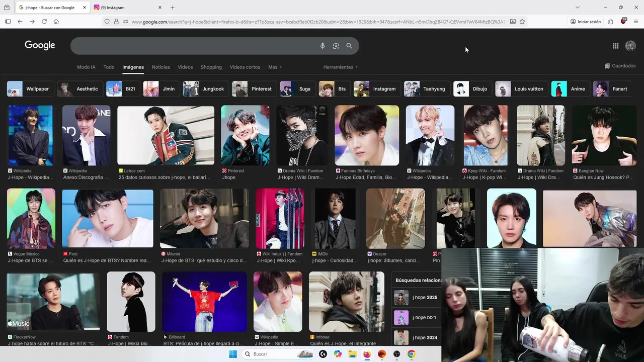Close the j-hope Google search tab
Screen dimensions: 644x362
pyautogui.click(x=85, y=8)
